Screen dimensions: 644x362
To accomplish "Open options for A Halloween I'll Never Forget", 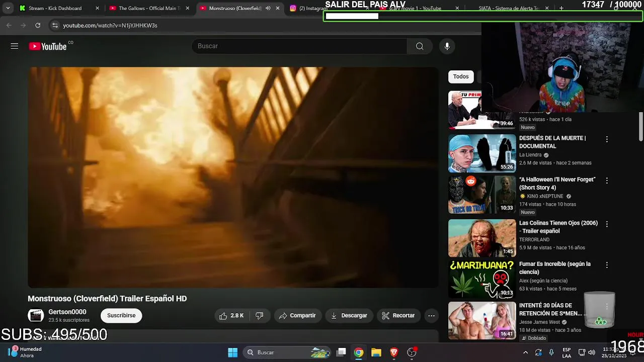I will (x=607, y=180).
